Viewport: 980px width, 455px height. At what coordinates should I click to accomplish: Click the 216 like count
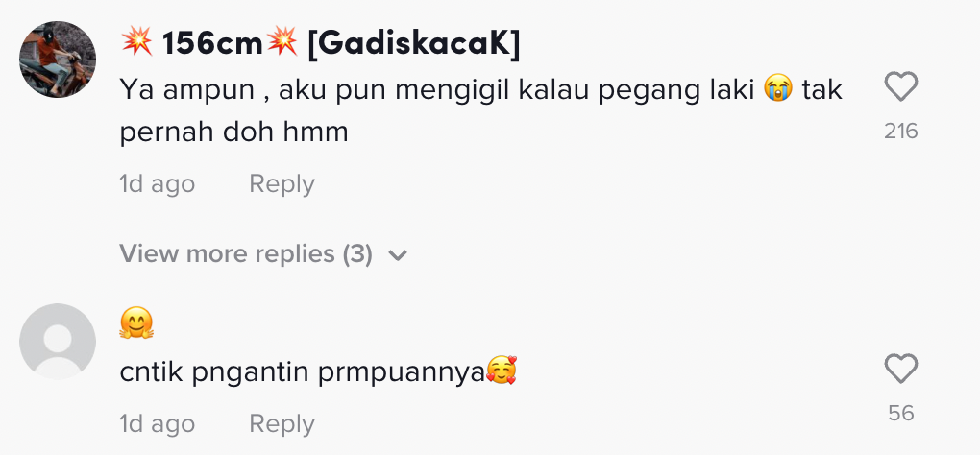coord(900,132)
